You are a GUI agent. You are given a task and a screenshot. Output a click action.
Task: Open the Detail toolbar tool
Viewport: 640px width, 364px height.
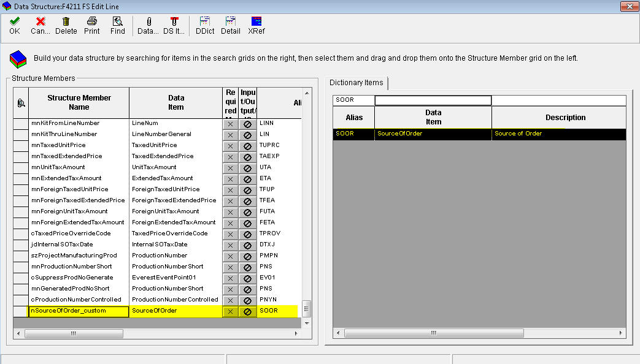(231, 26)
